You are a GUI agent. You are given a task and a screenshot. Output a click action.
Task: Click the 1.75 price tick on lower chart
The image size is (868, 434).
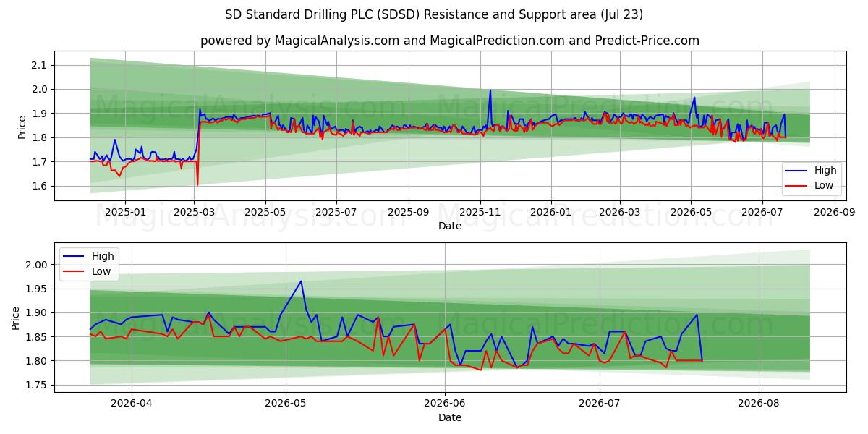[x=37, y=385]
